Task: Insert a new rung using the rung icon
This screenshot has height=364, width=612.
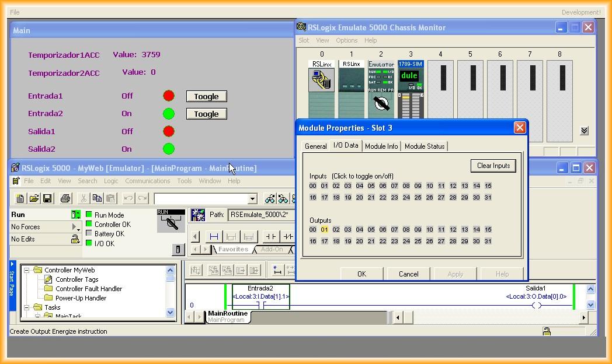Action: (x=214, y=236)
